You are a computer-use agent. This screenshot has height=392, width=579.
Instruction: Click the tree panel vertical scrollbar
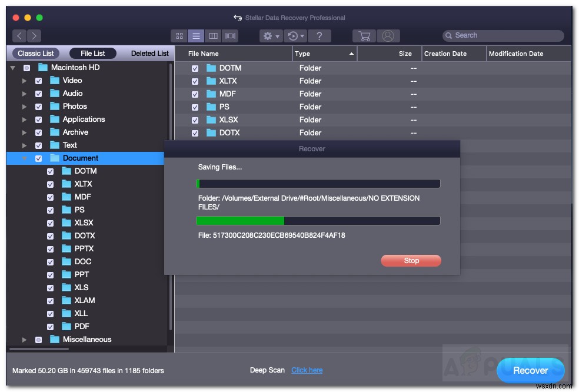171,197
